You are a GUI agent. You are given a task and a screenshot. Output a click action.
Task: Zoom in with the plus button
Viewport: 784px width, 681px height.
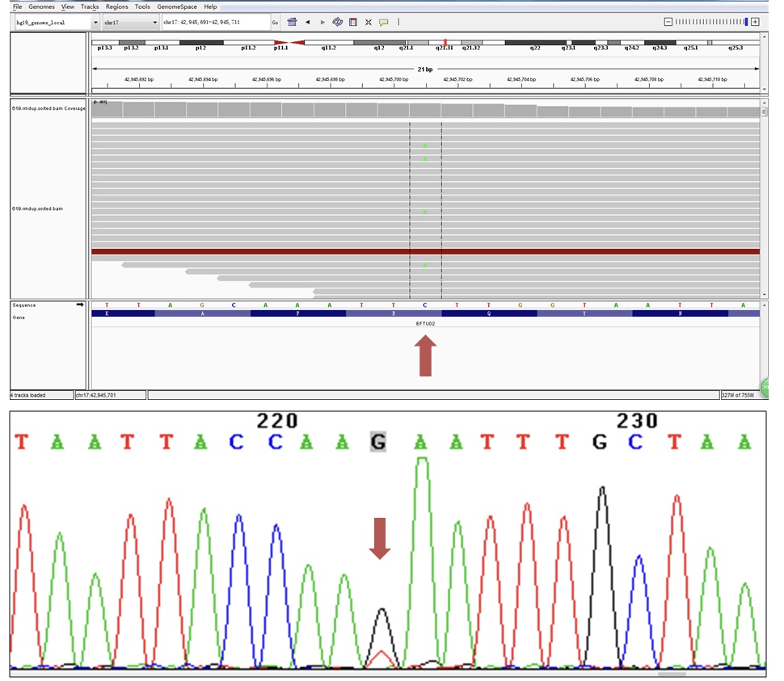click(755, 22)
